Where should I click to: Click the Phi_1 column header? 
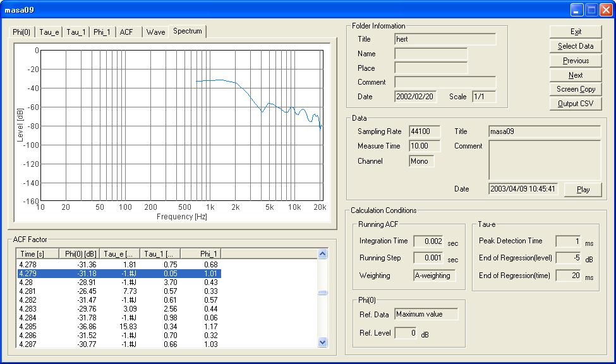pyautogui.click(x=200, y=254)
